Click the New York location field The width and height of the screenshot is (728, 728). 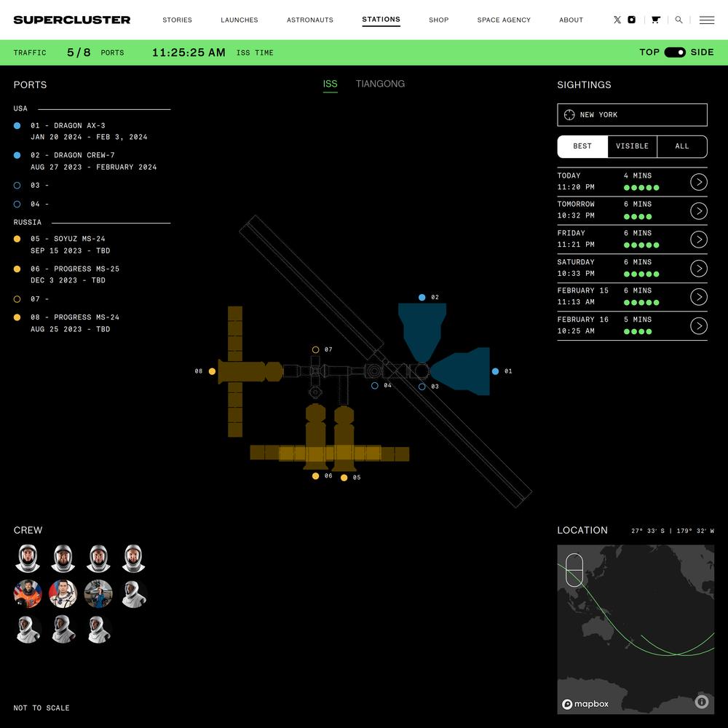tap(632, 115)
